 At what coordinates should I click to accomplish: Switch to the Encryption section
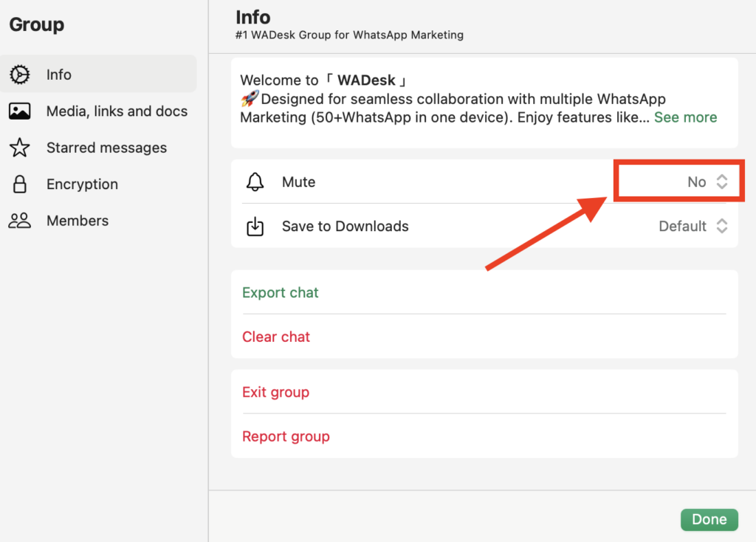coord(98,184)
